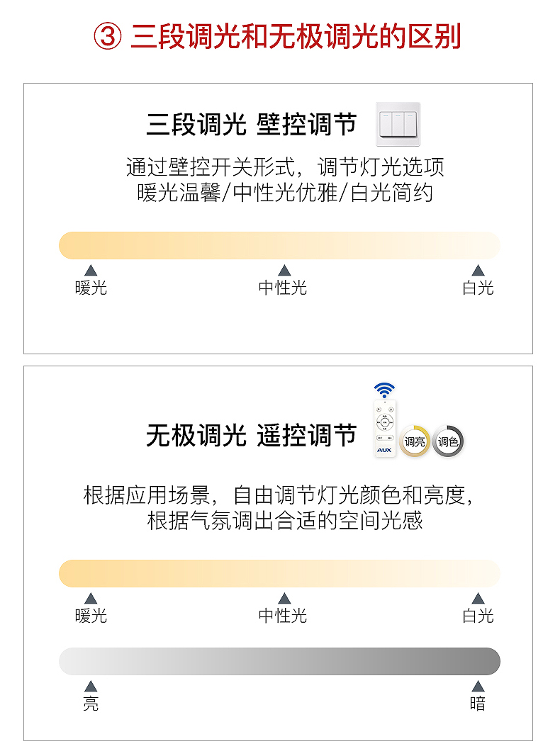This screenshot has width=560, height=756.
Task: Click the 三段调光 壁控调节 heading
Action: (x=252, y=125)
